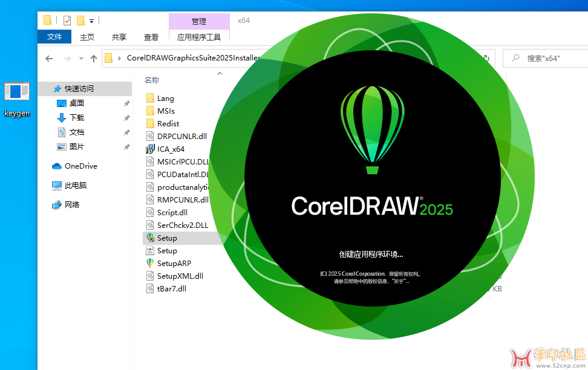Viewport: 588px width, 370px height.
Task: Expand address bar root chevron
Action: [119, 58]
